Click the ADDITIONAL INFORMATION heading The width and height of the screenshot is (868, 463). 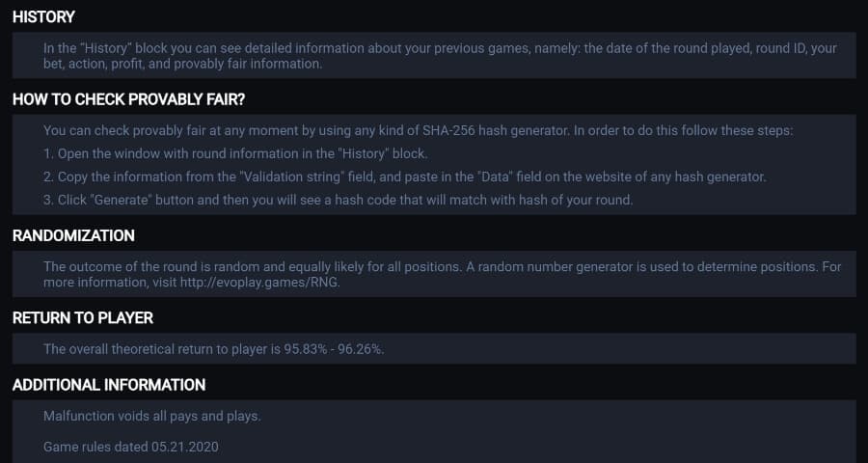pyautogui.click(x=108, y=385)
